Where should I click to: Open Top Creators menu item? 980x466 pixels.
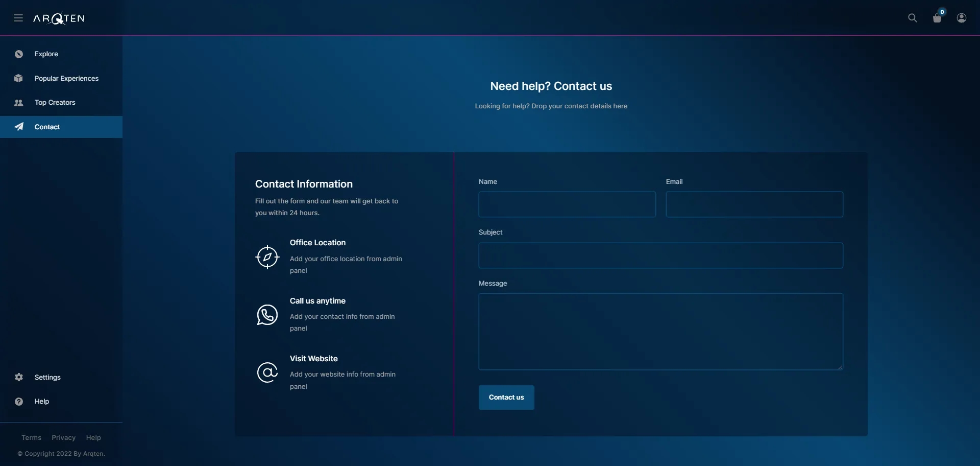coord(61,103)
